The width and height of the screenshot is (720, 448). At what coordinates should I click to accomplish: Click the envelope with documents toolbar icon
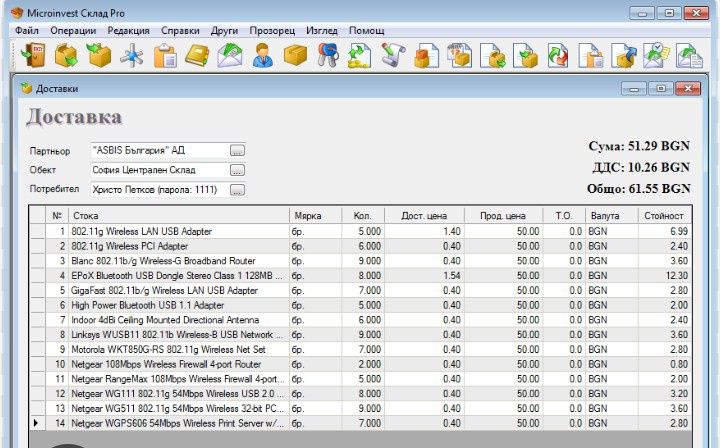coord(689,56)
